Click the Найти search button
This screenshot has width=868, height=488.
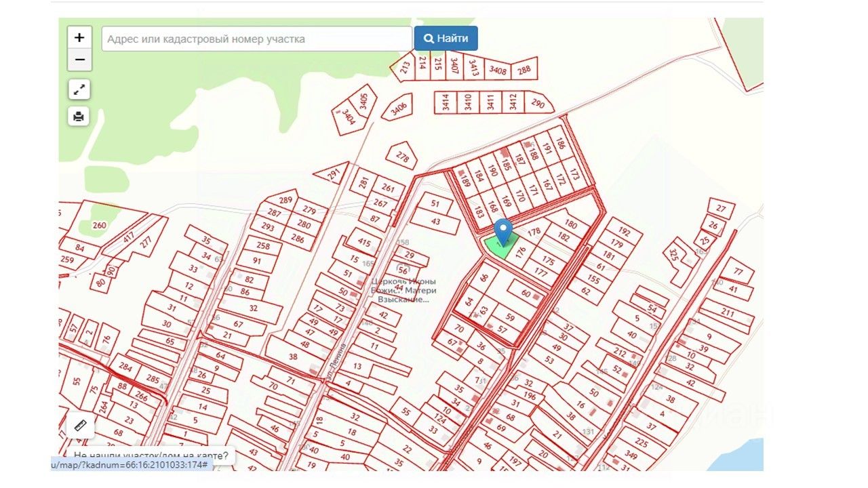(x=446, y=39)
